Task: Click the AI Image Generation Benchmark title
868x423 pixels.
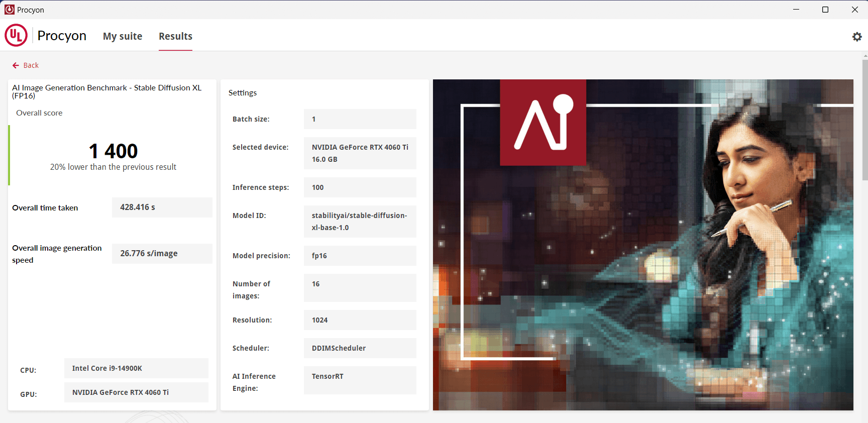Action: pyautogui.click(x=107, y=91)
